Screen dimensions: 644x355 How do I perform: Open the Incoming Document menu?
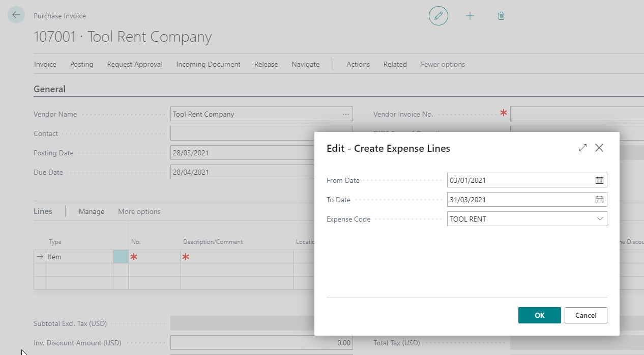coord(209,64)
